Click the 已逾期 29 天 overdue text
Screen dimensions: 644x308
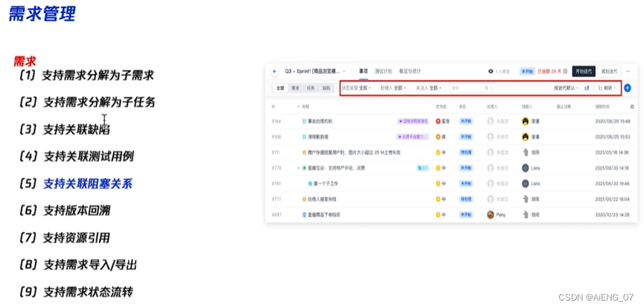(549, 71)
